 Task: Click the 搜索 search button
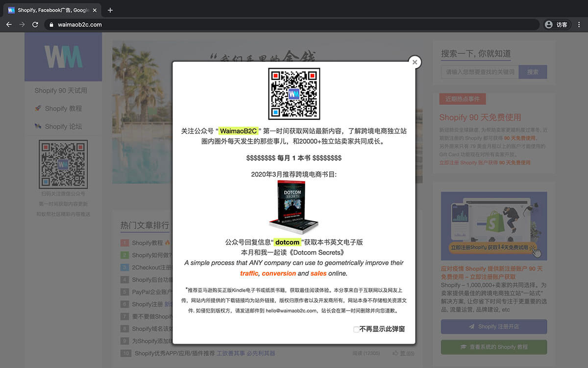[533, 72]
